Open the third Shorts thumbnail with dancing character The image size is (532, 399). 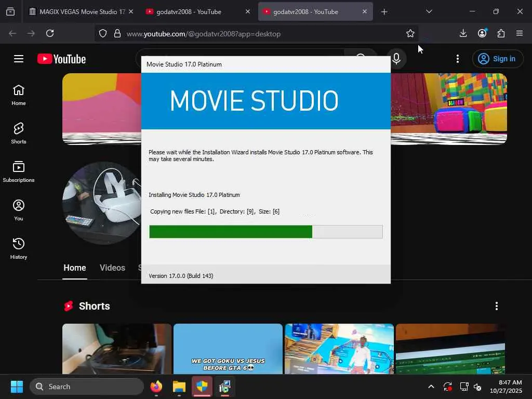coord(339,349)
